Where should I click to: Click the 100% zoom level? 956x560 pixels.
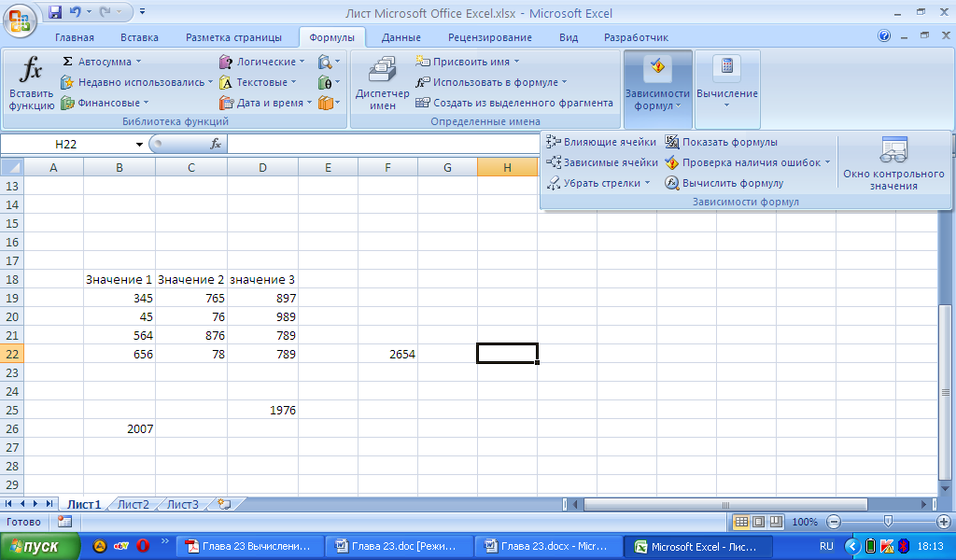click(x=805, y=522)
